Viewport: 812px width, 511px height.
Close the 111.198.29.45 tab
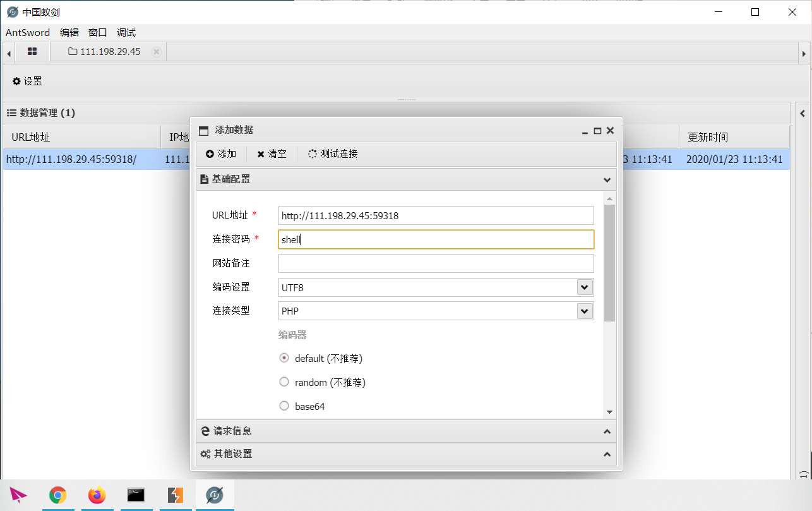[x=157, y=52]
